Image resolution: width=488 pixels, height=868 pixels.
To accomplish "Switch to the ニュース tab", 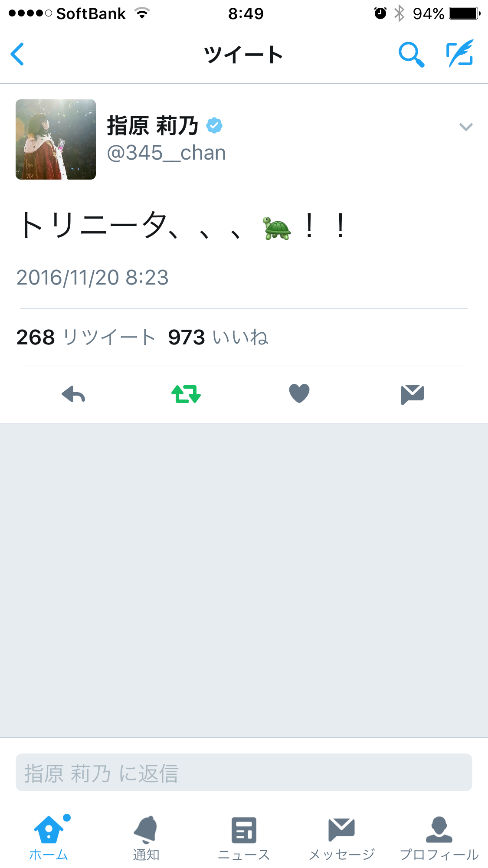I will pos(244,838).
